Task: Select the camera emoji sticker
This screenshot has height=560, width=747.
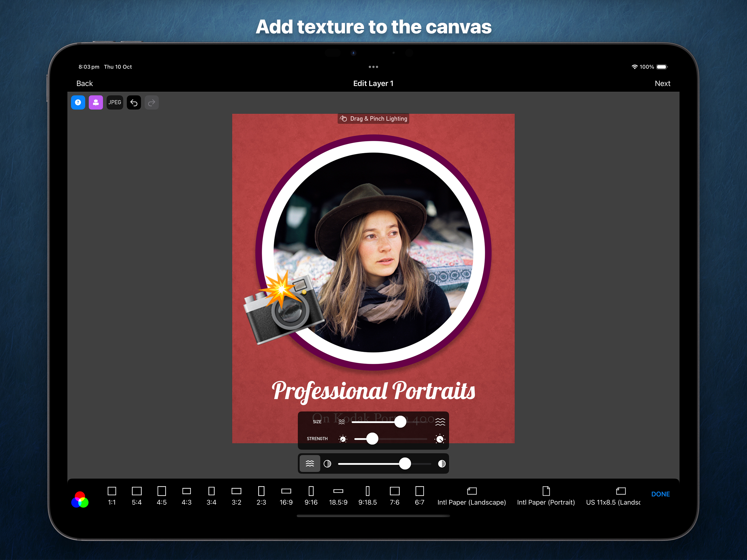Action: [284, 308]
